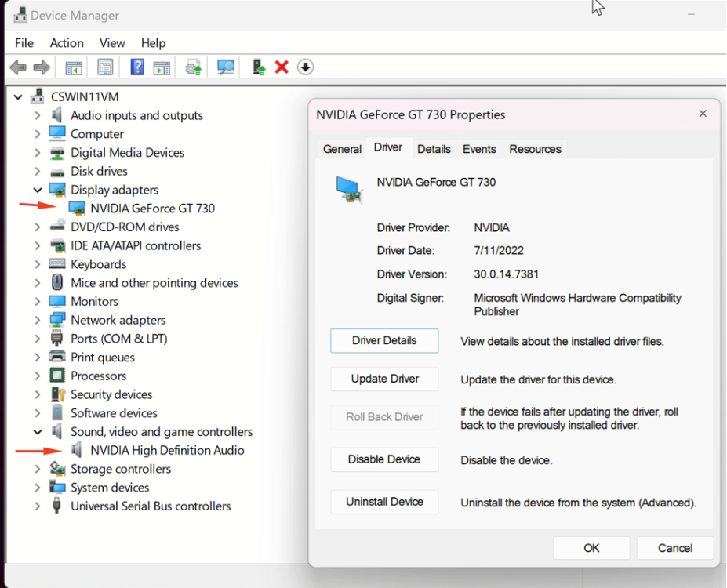Switch to the Events tab
Viewport: 727px width, 588px height.
click(479, 149)
